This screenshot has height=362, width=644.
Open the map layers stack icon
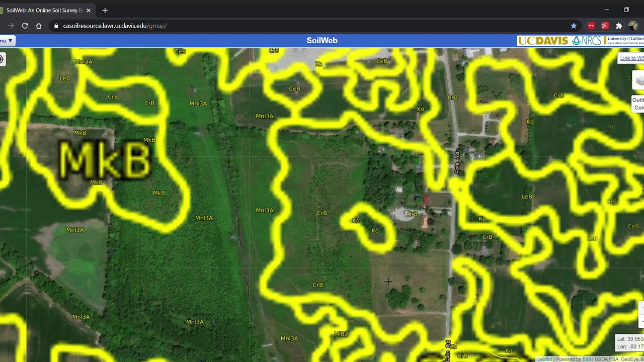[x=639, y=80]
